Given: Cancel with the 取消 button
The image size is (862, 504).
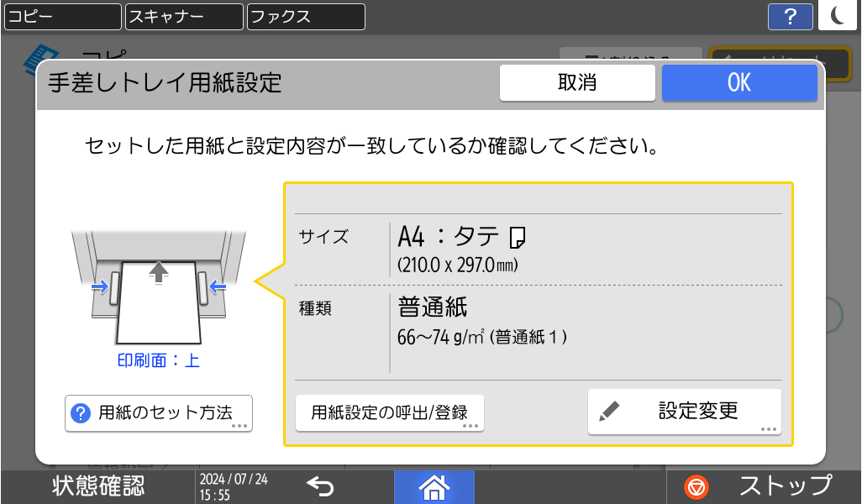Looking at the screenshot, I should click(x=577, y=83).
